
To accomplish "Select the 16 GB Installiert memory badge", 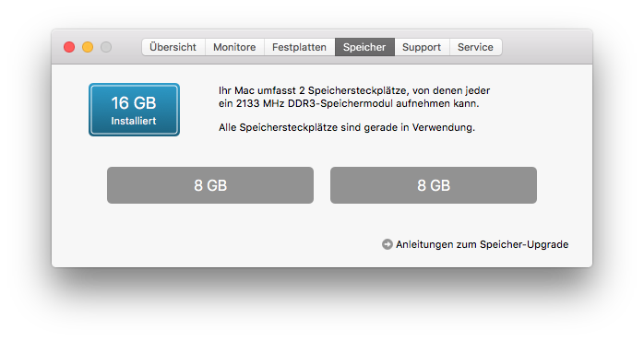I will (x=134, y=110).
